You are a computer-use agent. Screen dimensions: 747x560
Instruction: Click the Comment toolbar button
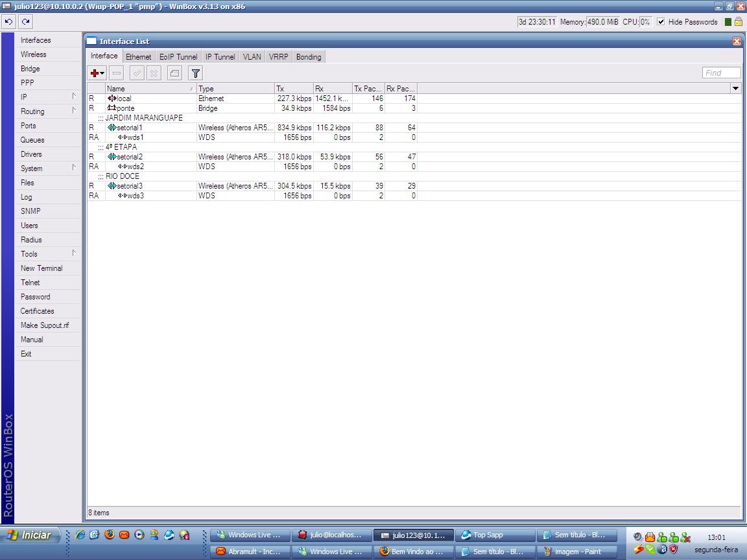click(x=175, y=73)
